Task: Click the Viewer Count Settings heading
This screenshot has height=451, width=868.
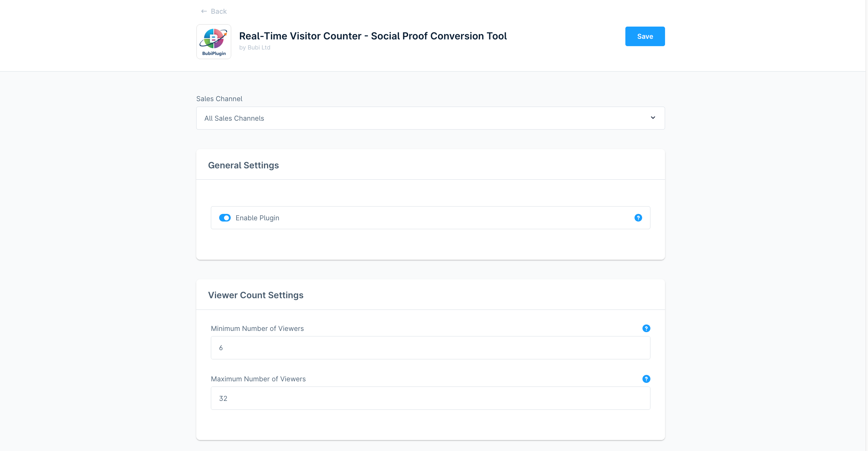Action: pos(255,295)
